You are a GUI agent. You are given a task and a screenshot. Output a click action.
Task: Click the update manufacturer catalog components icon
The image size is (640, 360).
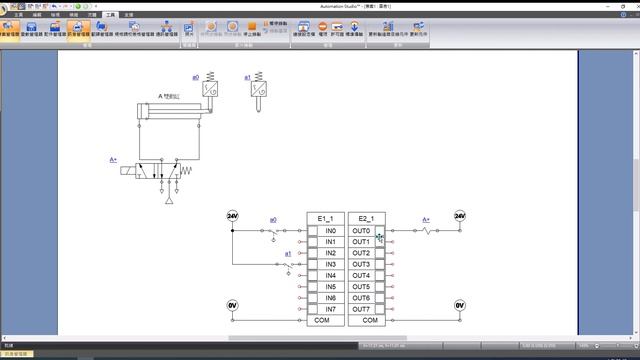click(x=388, y=29)
